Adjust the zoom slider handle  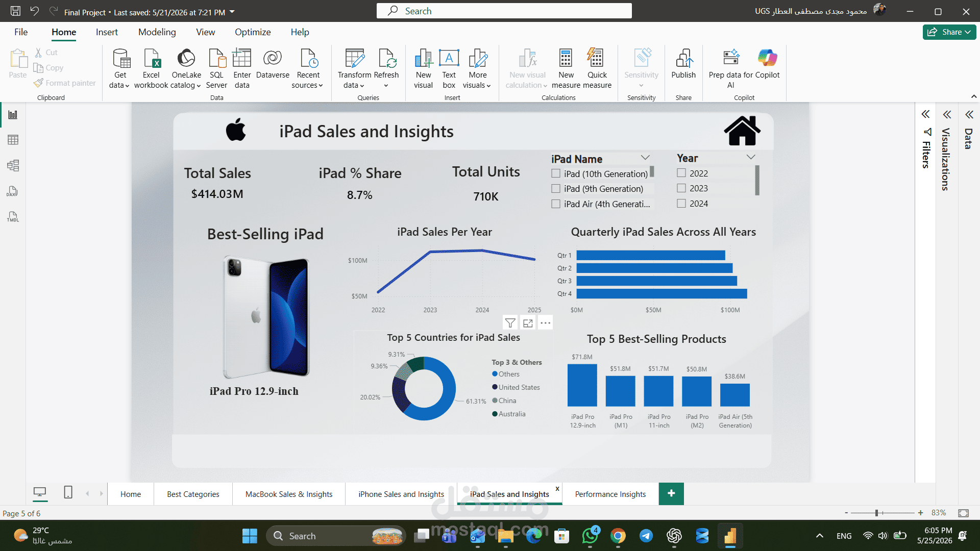point(876,513)
